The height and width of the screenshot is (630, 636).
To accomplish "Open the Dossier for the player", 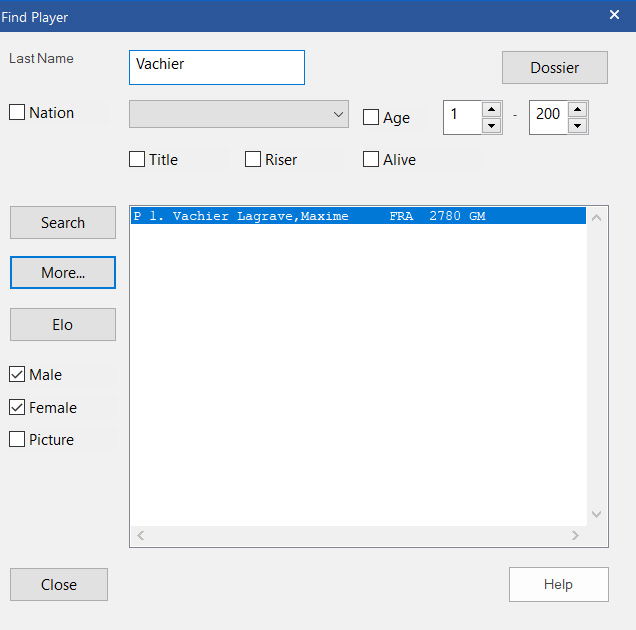I will coord(554,67).
